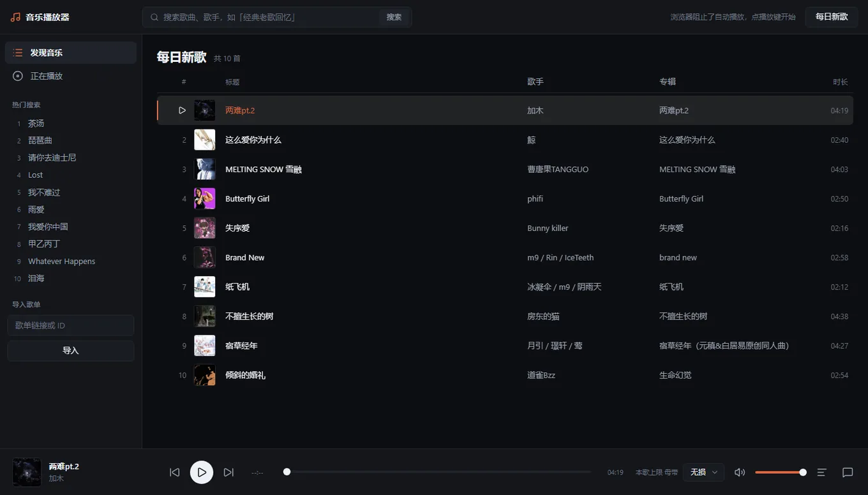Adjust the volume slider handle

(803, 472)
